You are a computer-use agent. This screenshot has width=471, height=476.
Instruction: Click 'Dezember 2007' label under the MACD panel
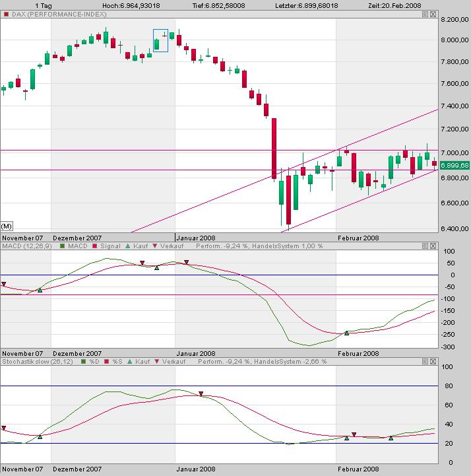pos(77,354)
